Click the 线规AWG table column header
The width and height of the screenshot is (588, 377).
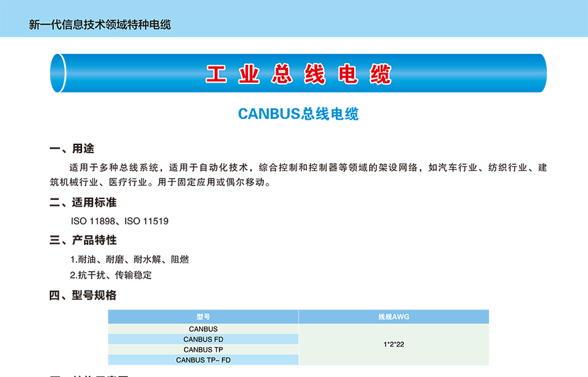click(394, 317)
